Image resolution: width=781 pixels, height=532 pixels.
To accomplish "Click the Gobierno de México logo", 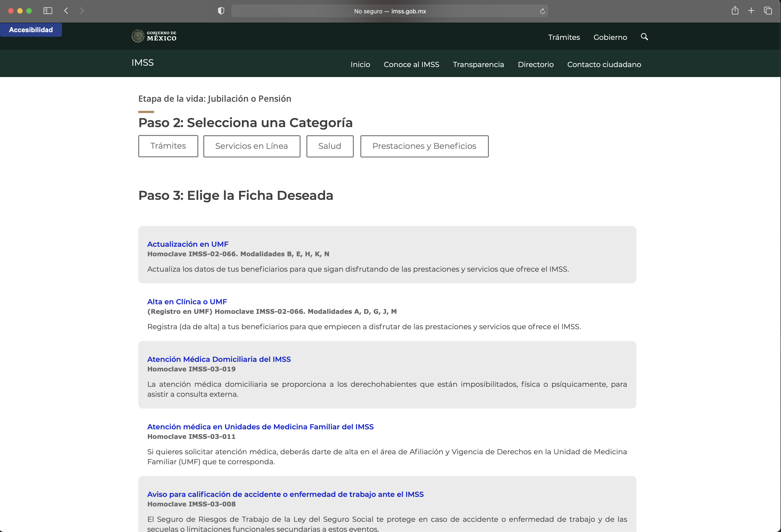I will (x=154, y=36).
